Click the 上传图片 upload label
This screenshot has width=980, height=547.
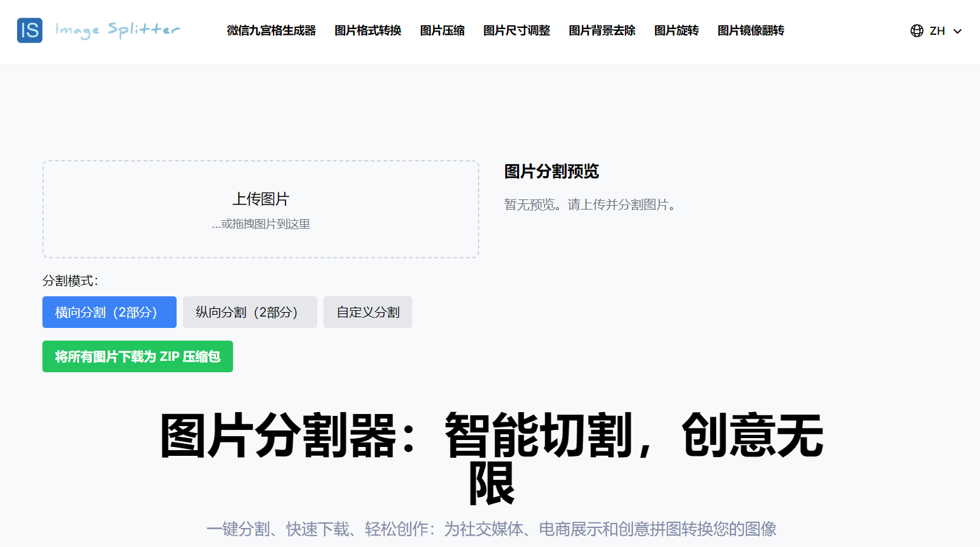pyautogui.click(x=261, y=199)
